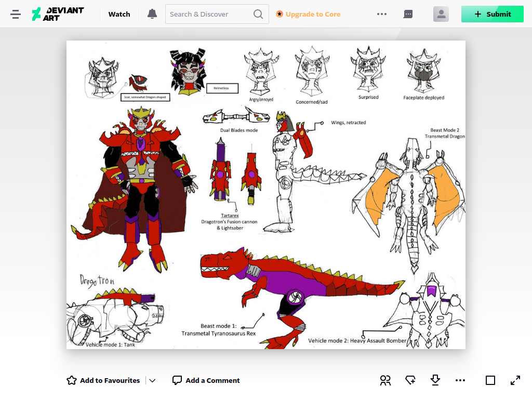Click the give badge icon
The height and width of the screenshot is (399, 532).
tap(410, 380)
